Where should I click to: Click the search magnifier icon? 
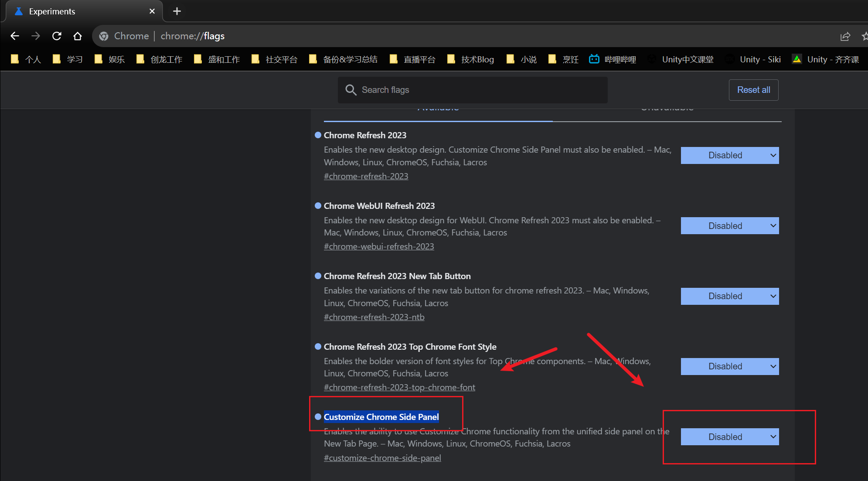point(351,90)
